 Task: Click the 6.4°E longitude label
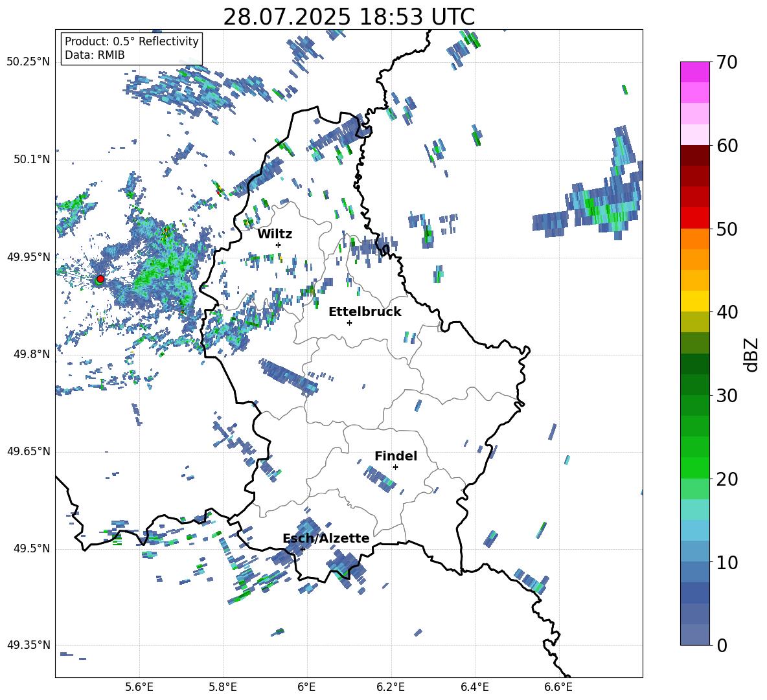point(474,687)
